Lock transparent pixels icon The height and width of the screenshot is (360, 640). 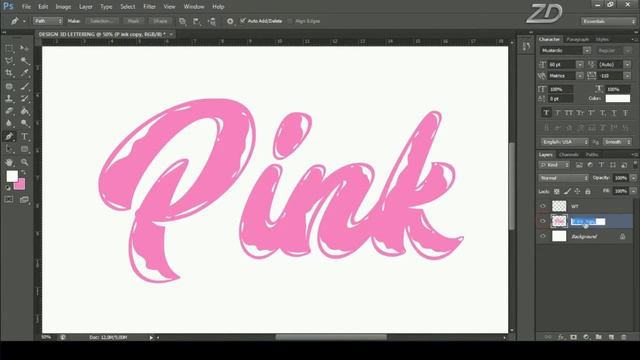pos(556,191)
